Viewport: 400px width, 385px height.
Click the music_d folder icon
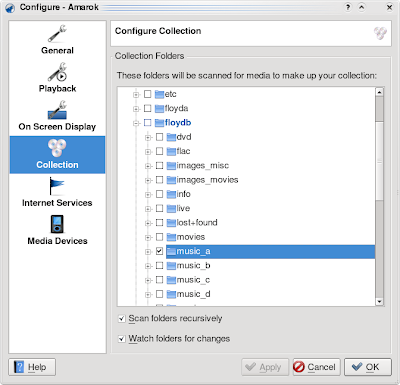coord(171,294)
